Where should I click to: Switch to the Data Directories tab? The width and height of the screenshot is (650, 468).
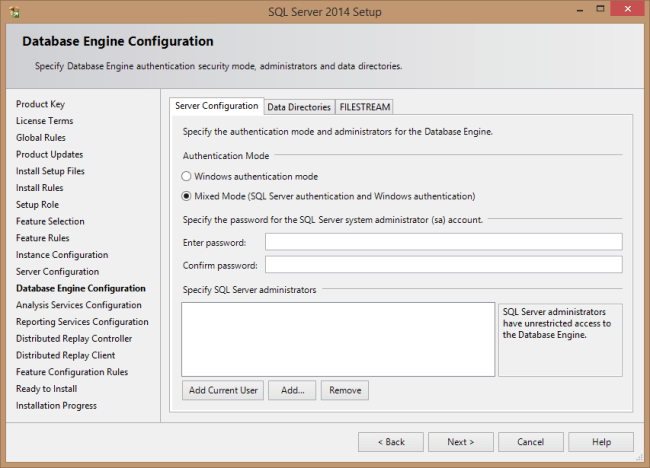298,107
